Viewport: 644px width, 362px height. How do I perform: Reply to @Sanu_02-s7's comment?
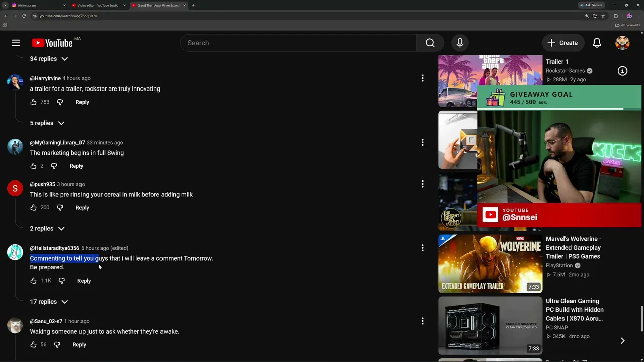(79, 345)
